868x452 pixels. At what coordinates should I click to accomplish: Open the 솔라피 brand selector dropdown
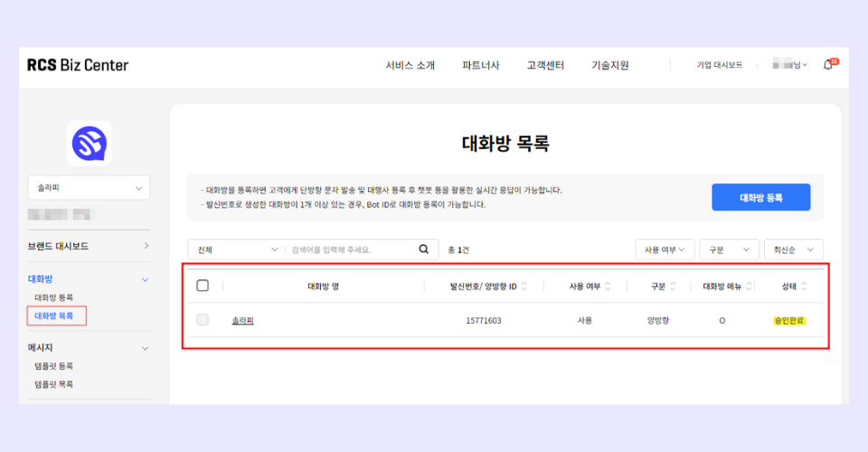(90, 188)
